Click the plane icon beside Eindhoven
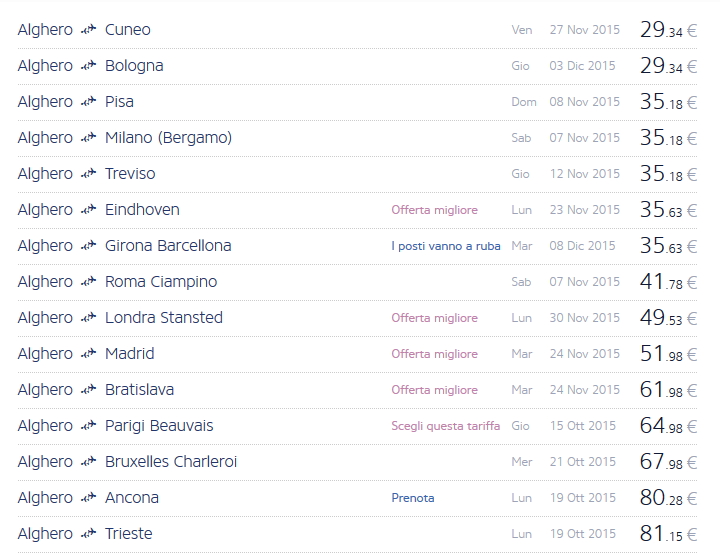The image size is (720, 555). coord(89,210)
